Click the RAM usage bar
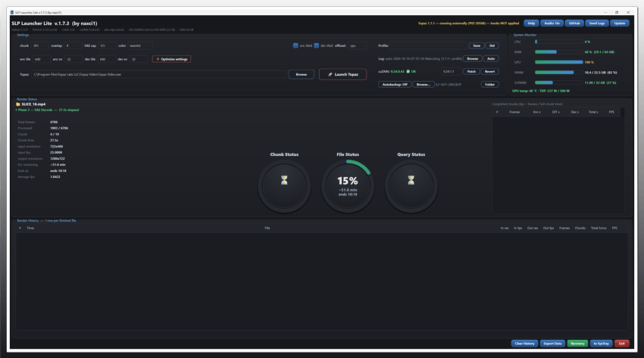Screen dimensions: 644x358 [558, 51]
